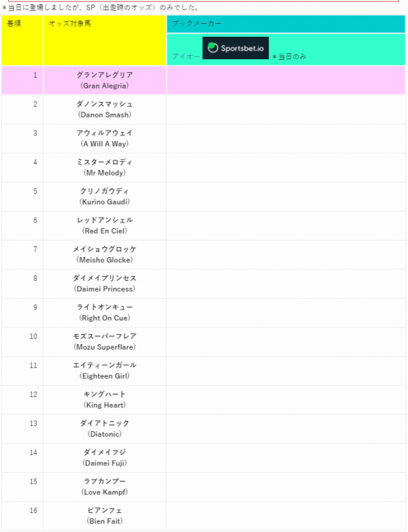Screen dimensions: 408x532
Task: Click on ダイアトニック (Diatonic)
Action: (105, 429)
